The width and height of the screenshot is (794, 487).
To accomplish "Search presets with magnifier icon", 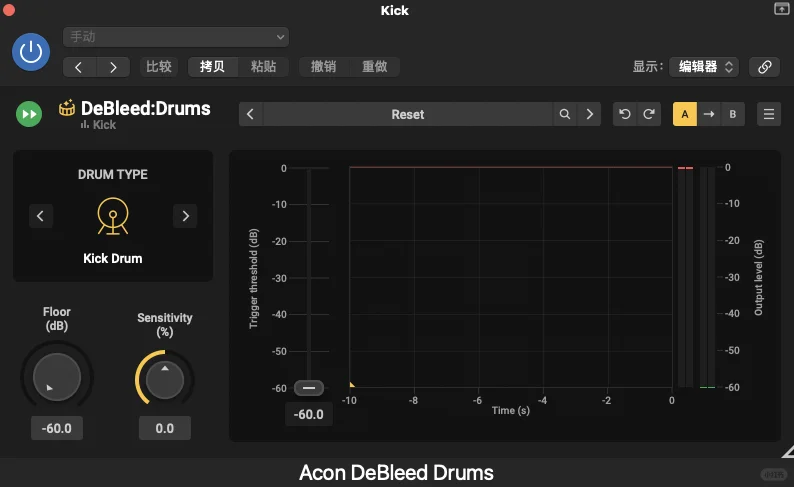I will (565, 114).
